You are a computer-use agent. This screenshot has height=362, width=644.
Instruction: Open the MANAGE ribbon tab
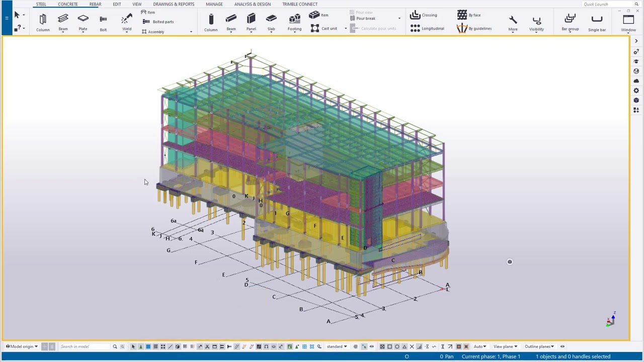(214, 4)
